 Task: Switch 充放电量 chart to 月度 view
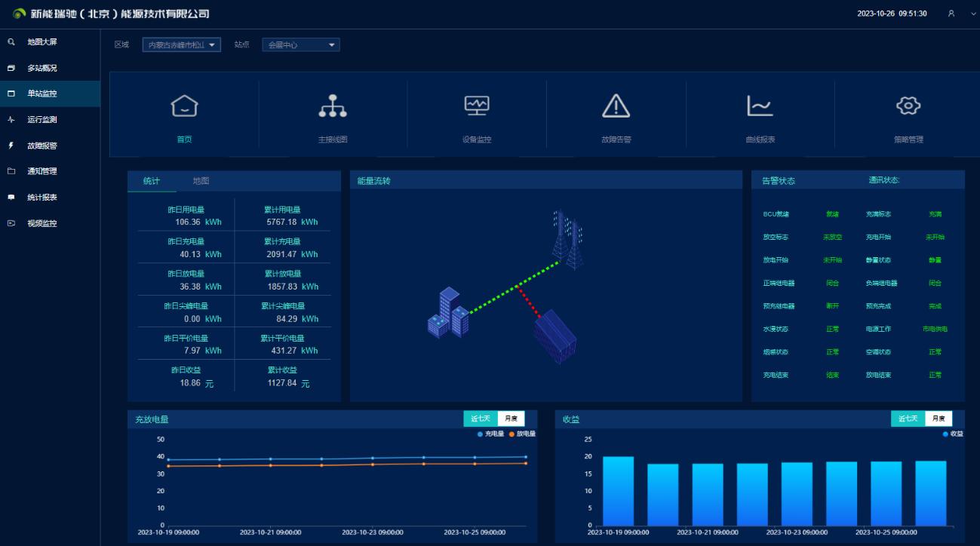(x=511, y=419)
